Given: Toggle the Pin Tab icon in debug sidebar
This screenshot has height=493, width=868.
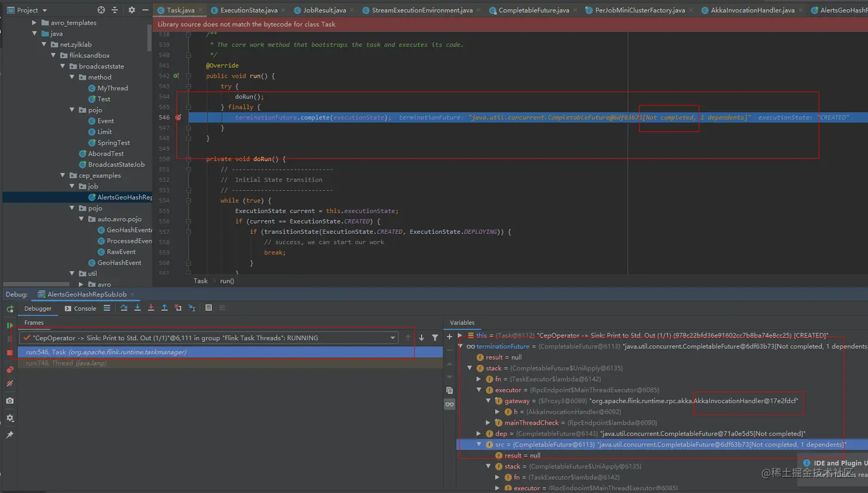Looking at the screenshot, I should tap(10, 435).
